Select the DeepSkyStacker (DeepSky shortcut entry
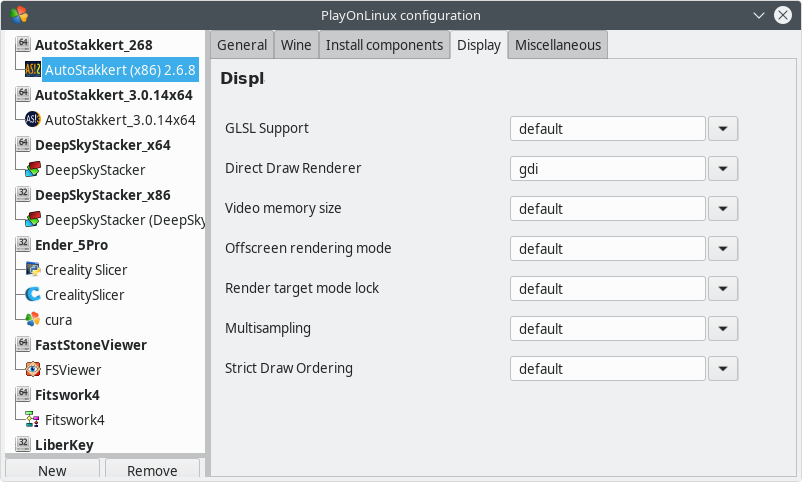The height and width of the screenshot is (482, 802). pos(125,220)
